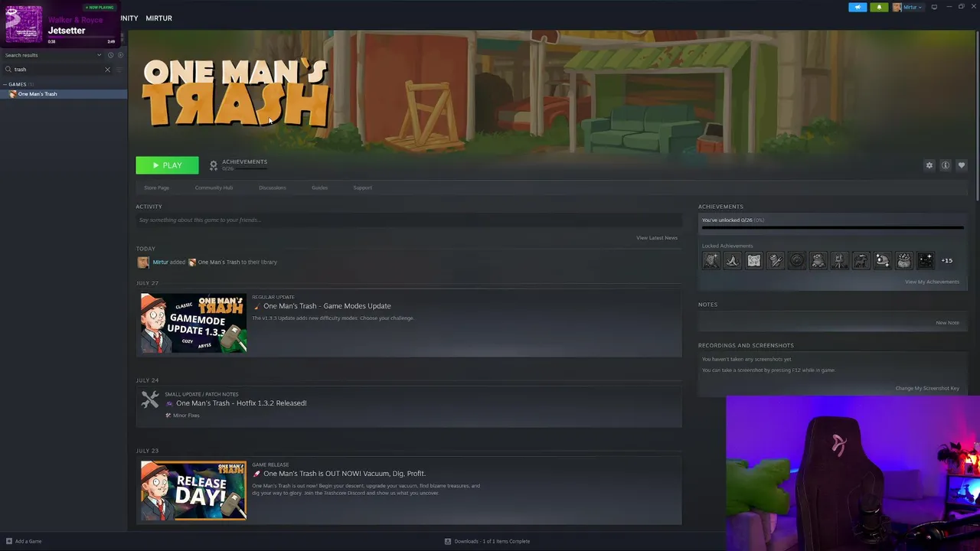Click View My Achievements link
980x551 pixels.
tap(932, 282)
